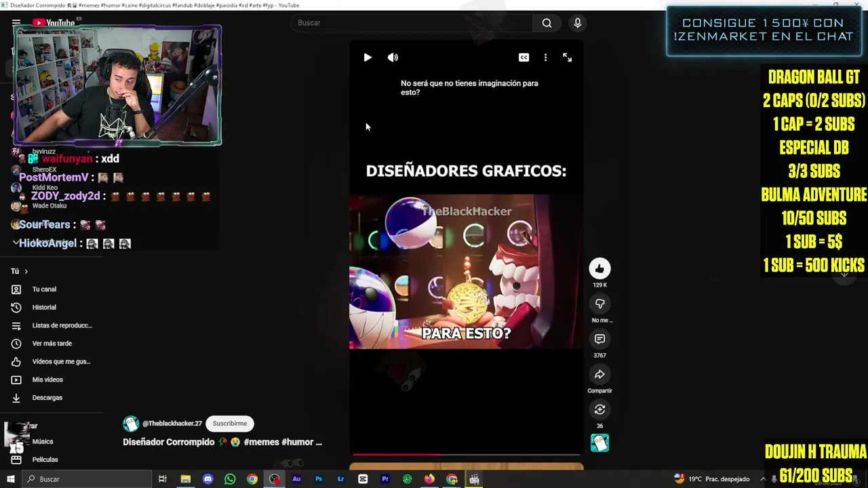Toggle closed captions on the Short
This screenshot has height=488, width=868.
pyautogui.click(x=524, y=58)
